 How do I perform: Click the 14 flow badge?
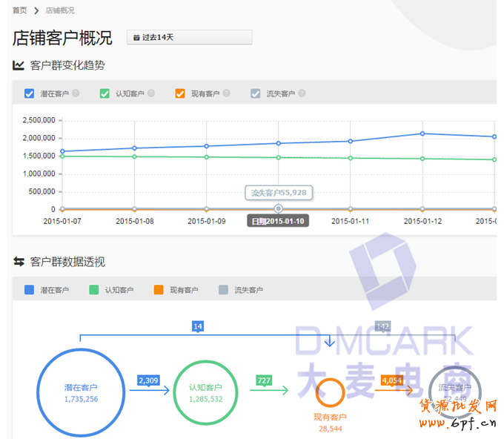coord(198,326)
